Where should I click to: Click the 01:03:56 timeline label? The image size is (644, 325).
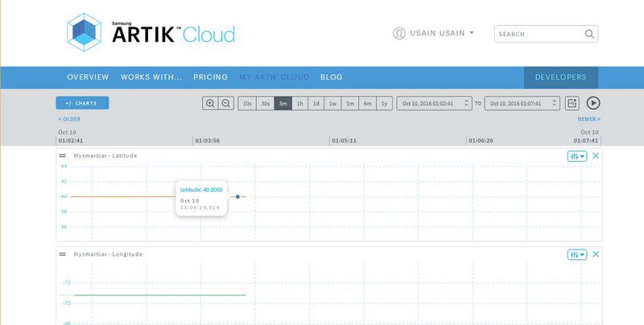click(208, 141)
